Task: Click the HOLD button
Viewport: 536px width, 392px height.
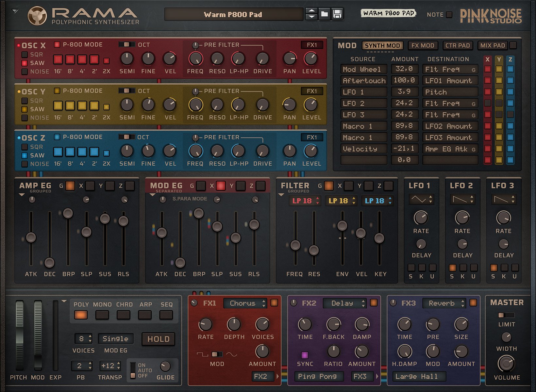Action: 158,339
